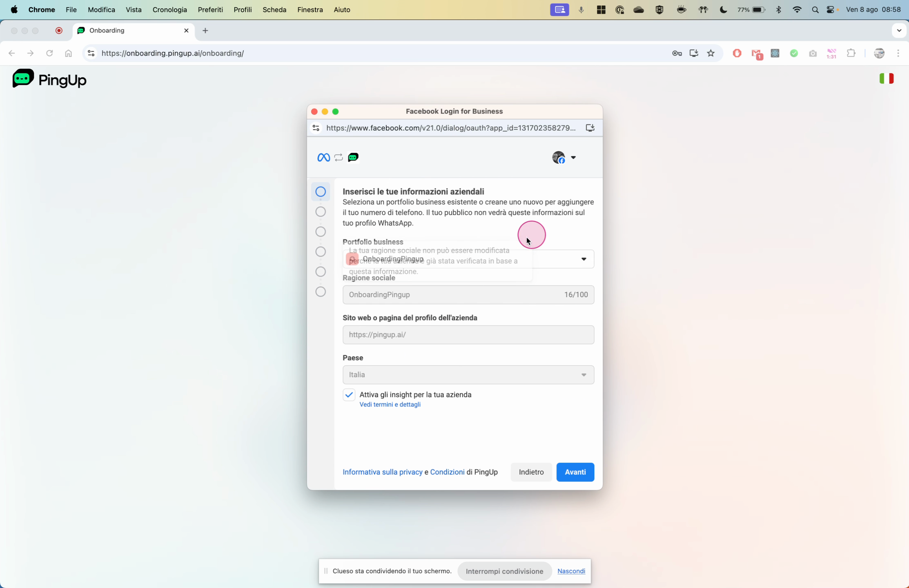Click the install app icon in the address bar

click(x=694, y=53)
